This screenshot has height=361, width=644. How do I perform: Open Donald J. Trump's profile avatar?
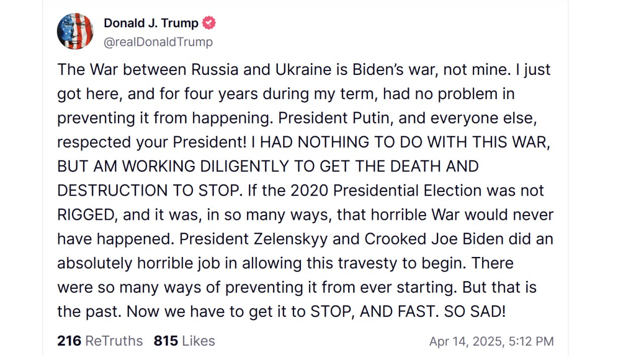coord(75,31)
